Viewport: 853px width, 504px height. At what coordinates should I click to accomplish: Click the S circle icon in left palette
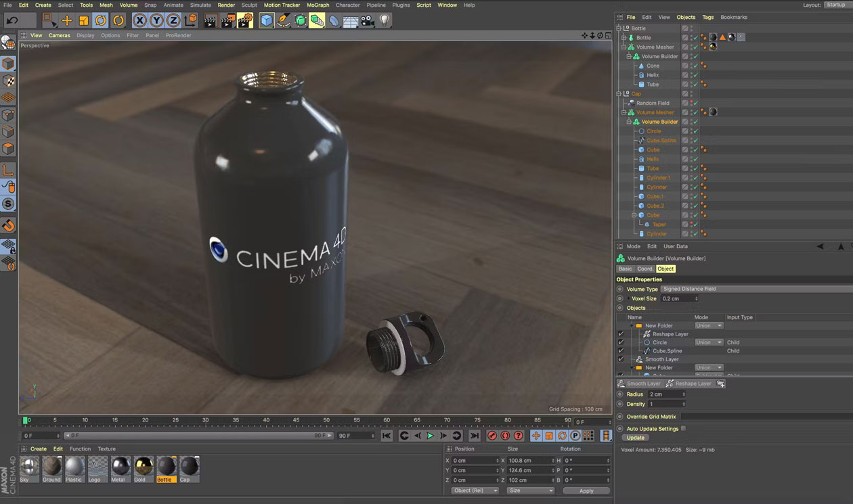[8, 204]
